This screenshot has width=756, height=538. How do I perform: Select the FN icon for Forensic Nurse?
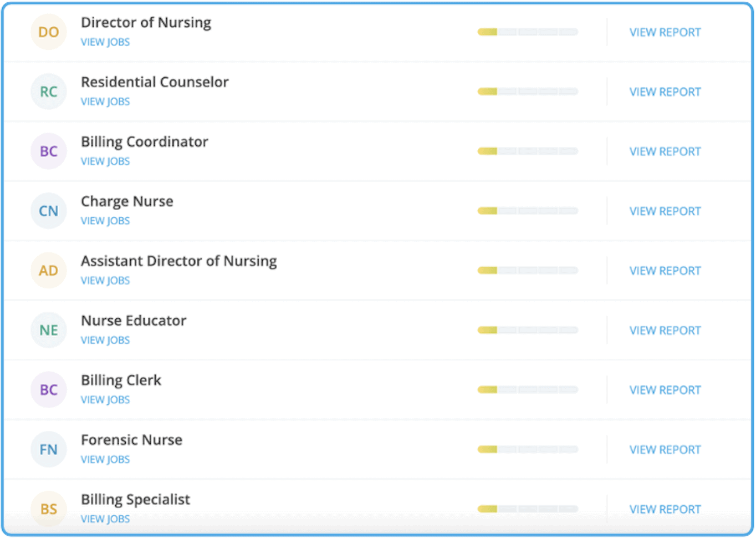tap(49, 449)
